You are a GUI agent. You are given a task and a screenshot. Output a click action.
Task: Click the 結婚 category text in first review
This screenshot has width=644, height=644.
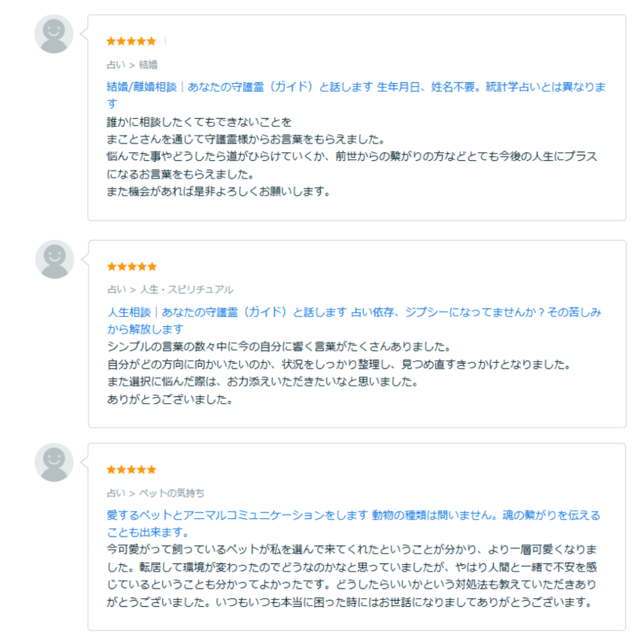(x=148, y=65)
